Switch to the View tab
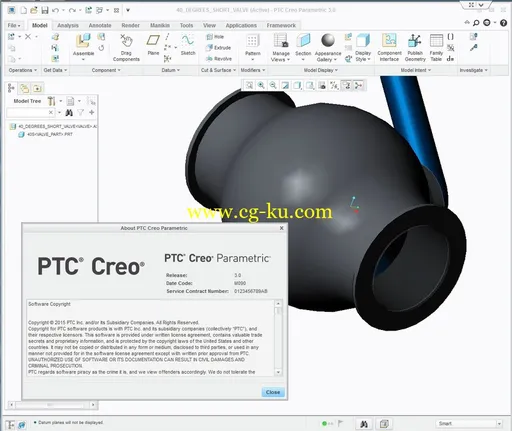The image size is (512, 431). point(209,25)
